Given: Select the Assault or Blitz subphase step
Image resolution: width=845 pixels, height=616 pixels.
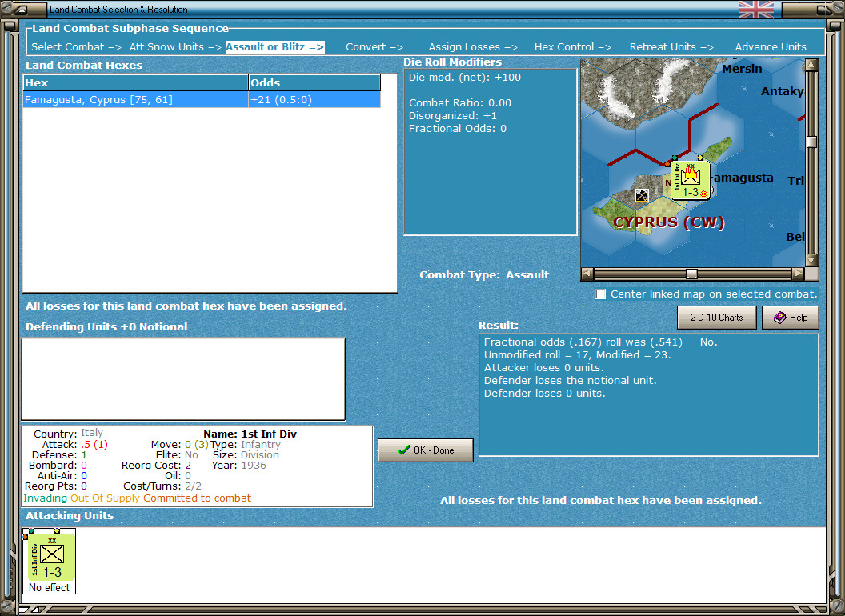Looking at the screenshot, I should point(274,47).
